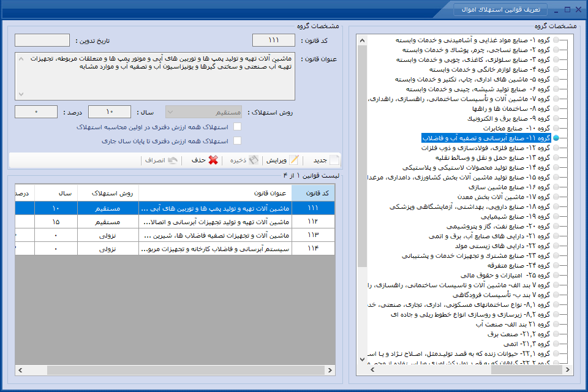Viewport: 588px width, 392px height.
Task: Click نزولی cell in row ۱۱۳
Action: pos(108,235)
